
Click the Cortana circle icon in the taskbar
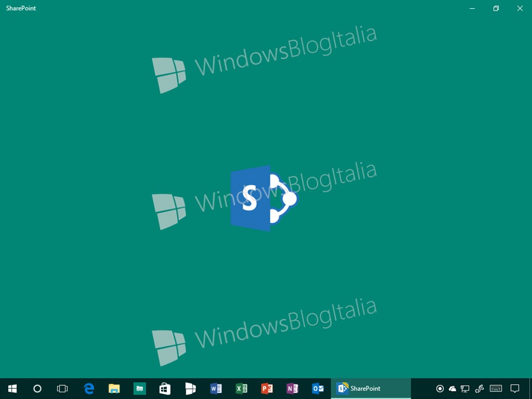(37, 388)
